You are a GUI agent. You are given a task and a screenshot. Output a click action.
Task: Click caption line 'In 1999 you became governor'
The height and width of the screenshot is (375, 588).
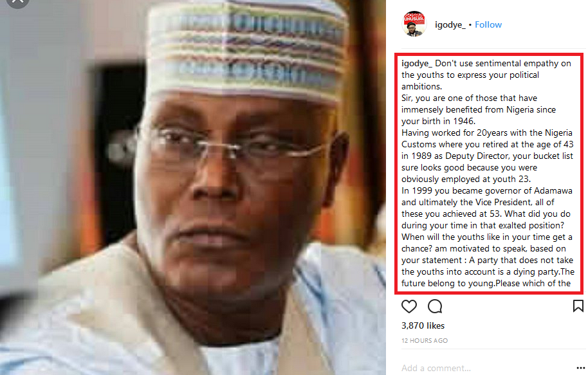point(487,191)
